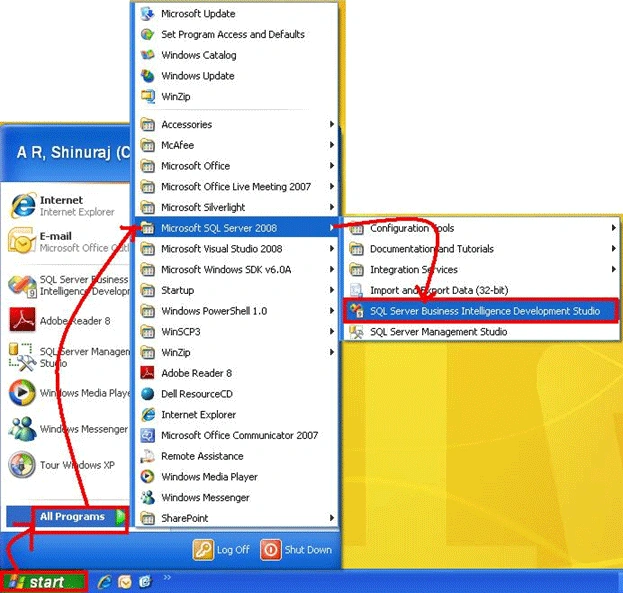Select Import and Export Data (32-bit)
The height and width of the screenshot is (593, 623).
(482, 290)
